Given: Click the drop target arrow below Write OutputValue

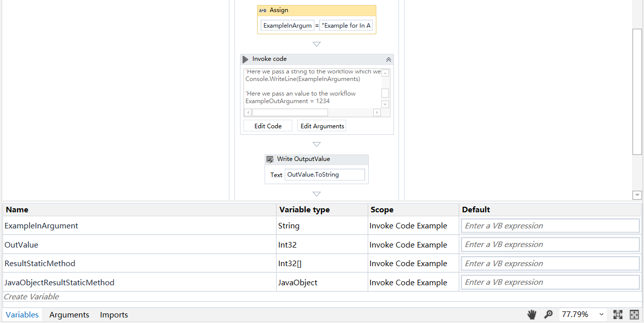Looking at the screenshot, I should click(x=316, y=194).
